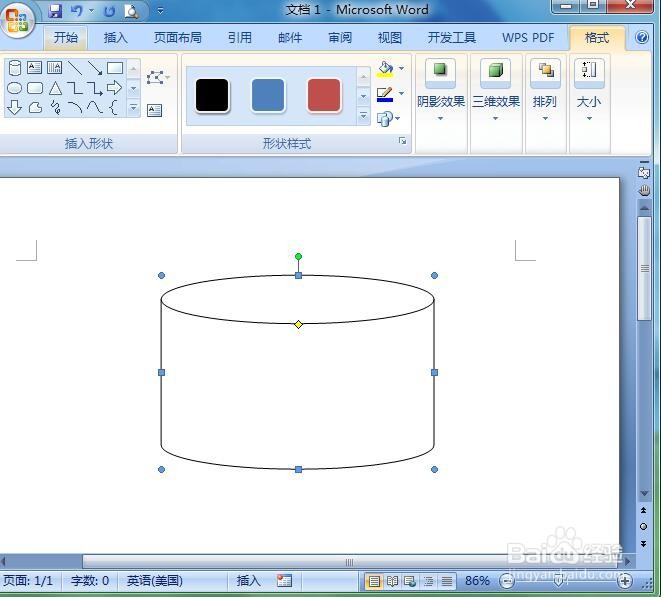Apply the red shape style swatch
Screen dimensions: 661x597
coord(324,95)
